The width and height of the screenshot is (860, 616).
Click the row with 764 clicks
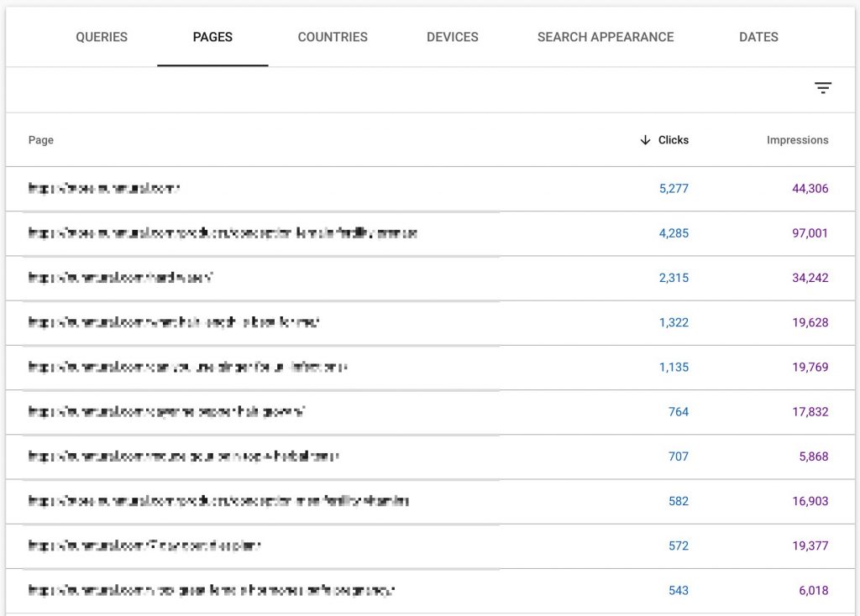coord(430,412)
